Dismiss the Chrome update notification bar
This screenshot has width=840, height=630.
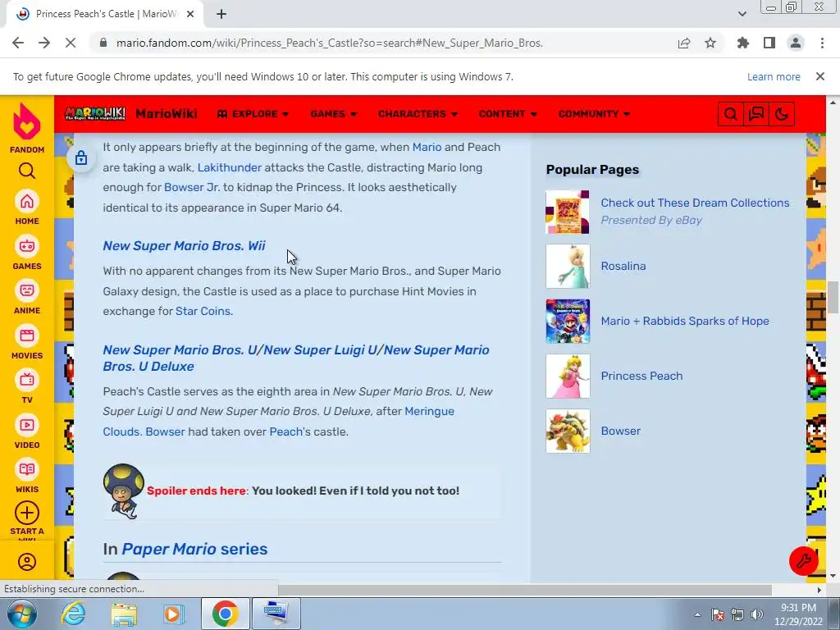pyautogui.click(x=819, y=76)
